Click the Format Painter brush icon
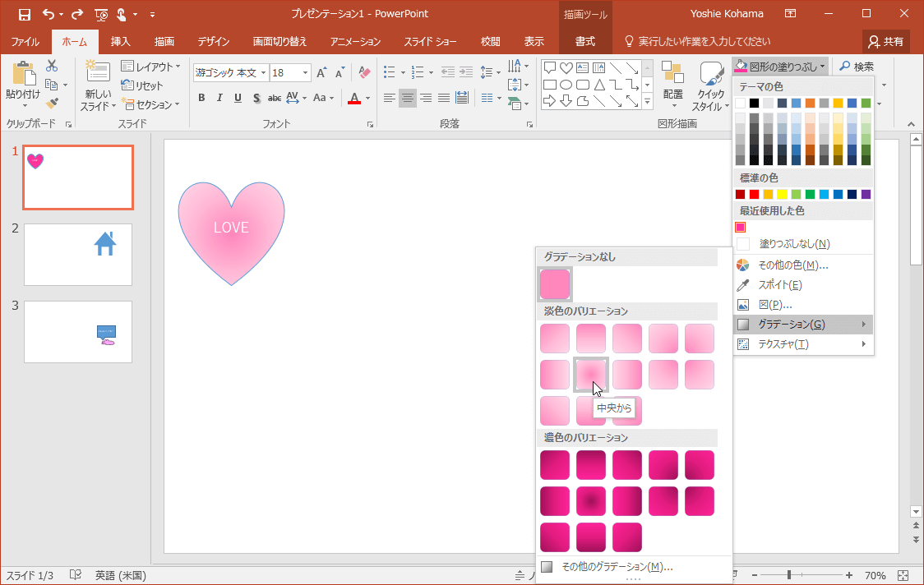The width and height of the screenshot is (924, 585). (x=52, y=104)
